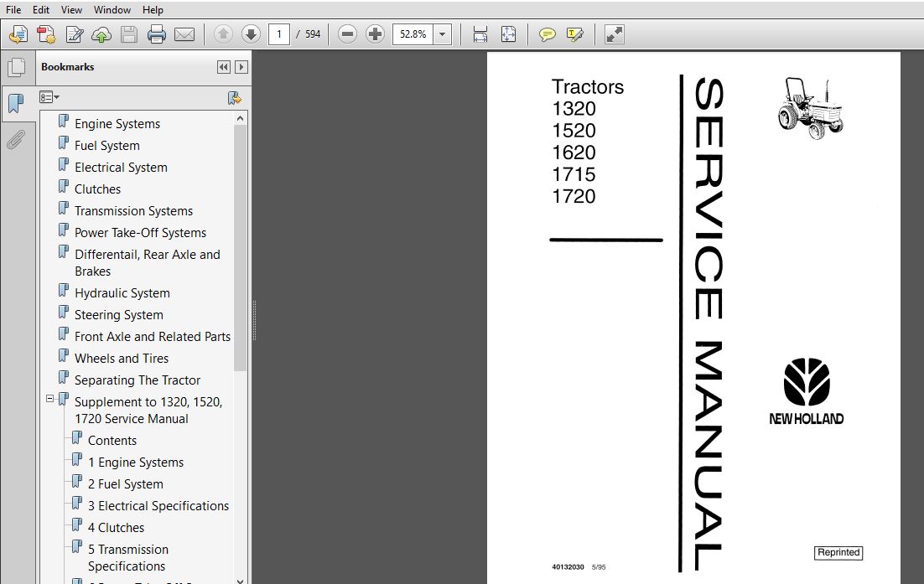This screenshot has height=584, width=924.
Task: Open Front Axle and Related Parts bookmark
Action: click(x=153, y=336)
